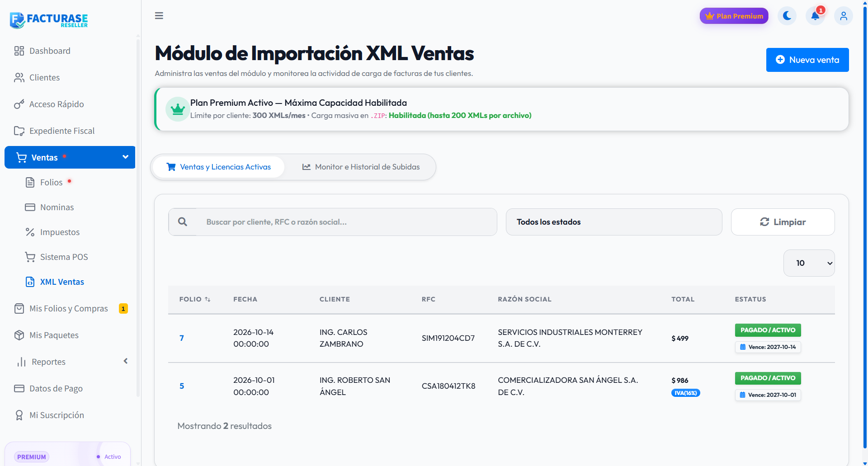Open Datos de Pago
Screen dimensions: 868x466
pyautogui.click(x=70, y=388)
